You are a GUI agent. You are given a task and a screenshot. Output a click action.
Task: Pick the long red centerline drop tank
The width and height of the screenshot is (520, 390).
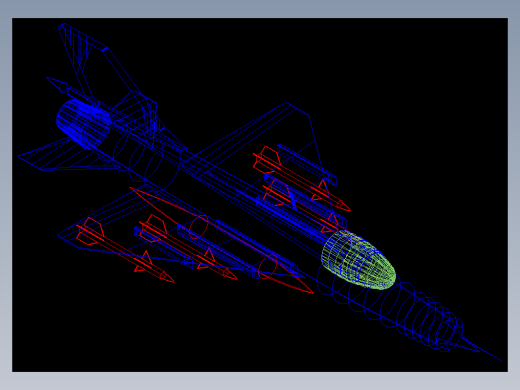click(x=222, y=241)
